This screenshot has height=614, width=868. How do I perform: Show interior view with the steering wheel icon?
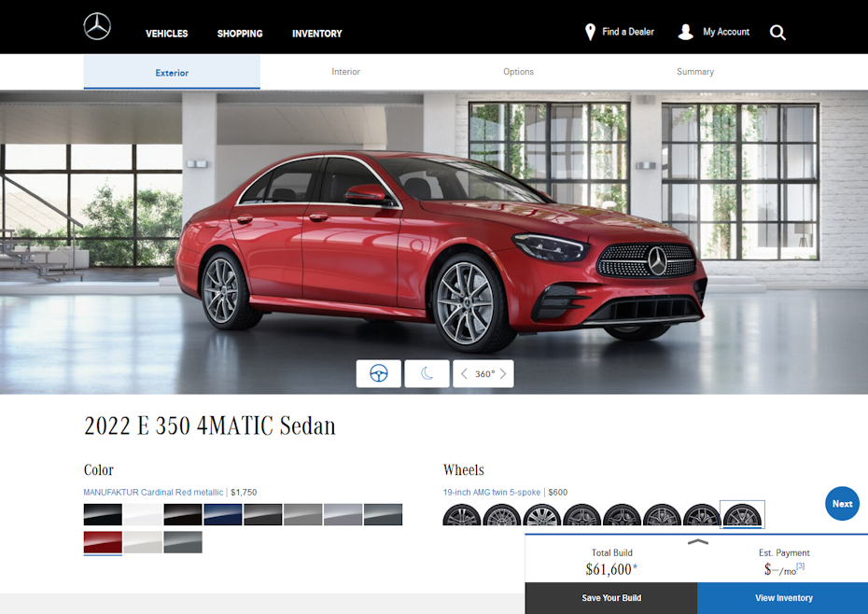pyautogui.click(x=378, y=373)
